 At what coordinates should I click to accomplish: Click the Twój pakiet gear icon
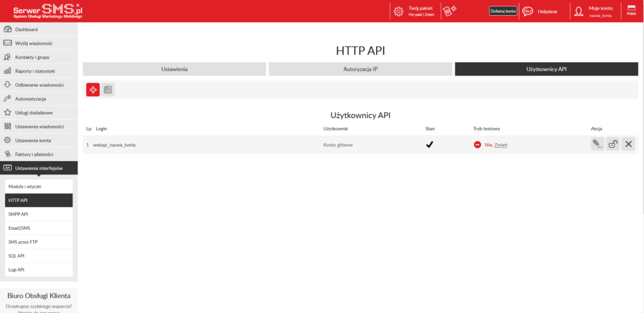point(398,11)
